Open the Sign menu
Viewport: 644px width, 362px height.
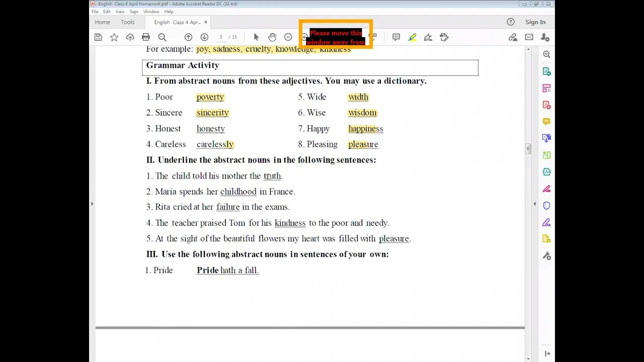pos(134,12)
